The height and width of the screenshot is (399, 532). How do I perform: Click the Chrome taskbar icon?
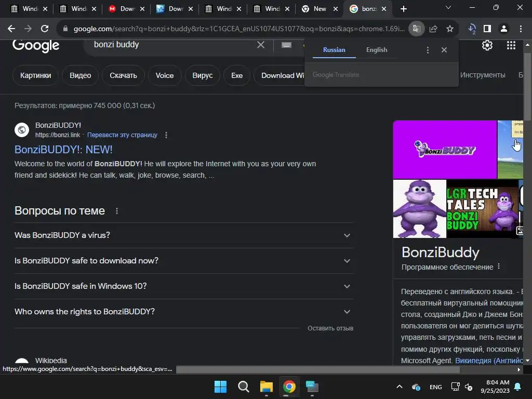(x=289, y=387)
